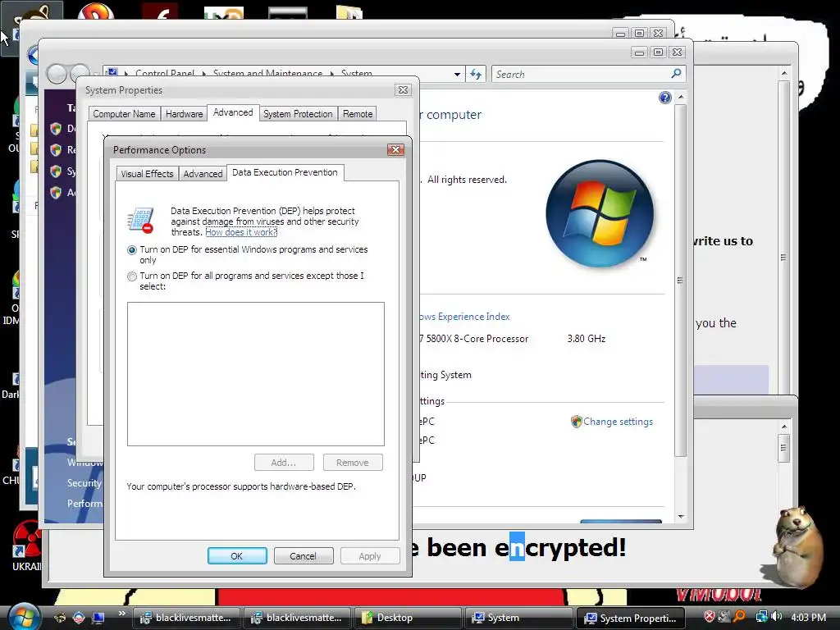The height and width of the screenshot is (630, 840).
Task: Minimize the System window
Action: pos(639,52)
